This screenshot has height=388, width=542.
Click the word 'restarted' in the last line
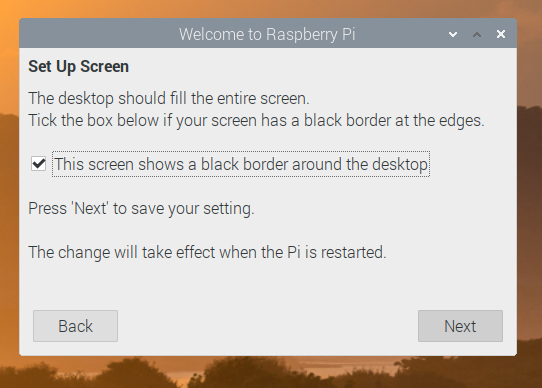(354, 252)
